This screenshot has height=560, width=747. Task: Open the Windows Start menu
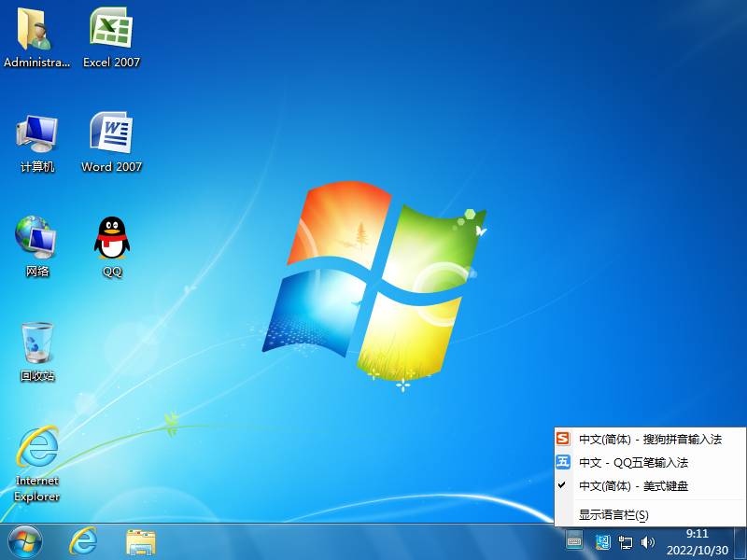(x=25, y=541)
